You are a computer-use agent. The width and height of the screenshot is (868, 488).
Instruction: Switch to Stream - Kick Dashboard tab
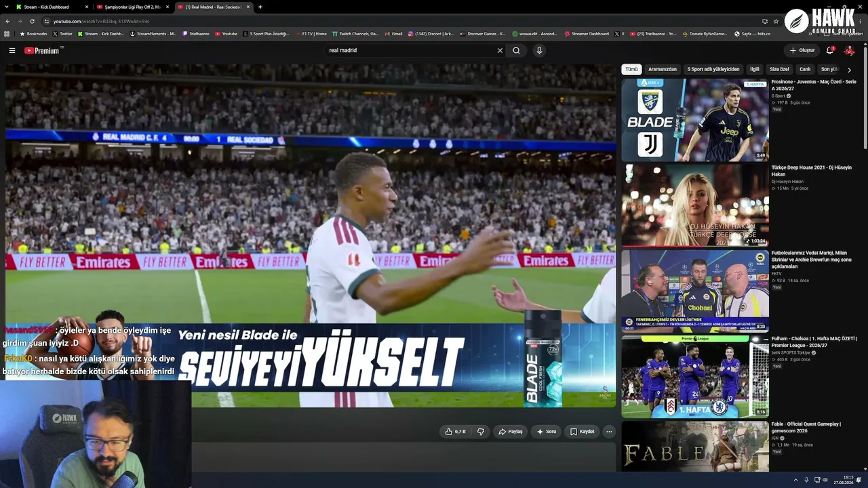[x=52, y=7]
